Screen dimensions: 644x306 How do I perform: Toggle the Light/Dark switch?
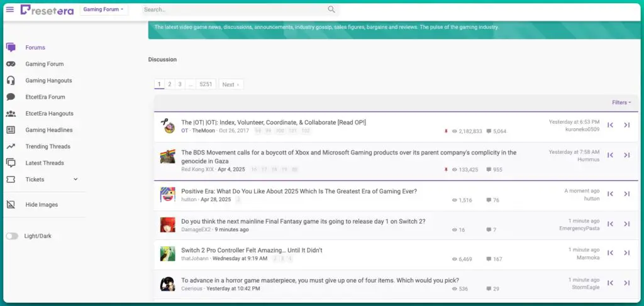[x=12, y=236]
